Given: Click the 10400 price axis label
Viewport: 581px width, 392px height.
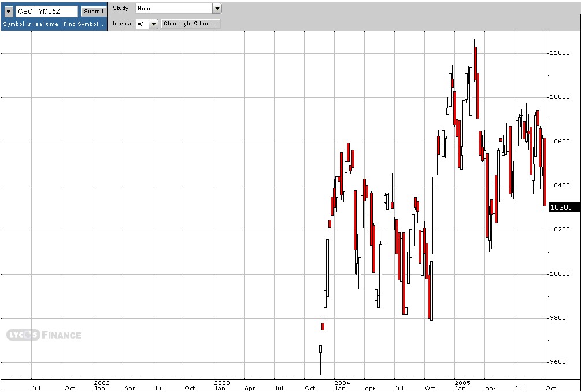Looking at the screenshot, I should coord(560,185).
